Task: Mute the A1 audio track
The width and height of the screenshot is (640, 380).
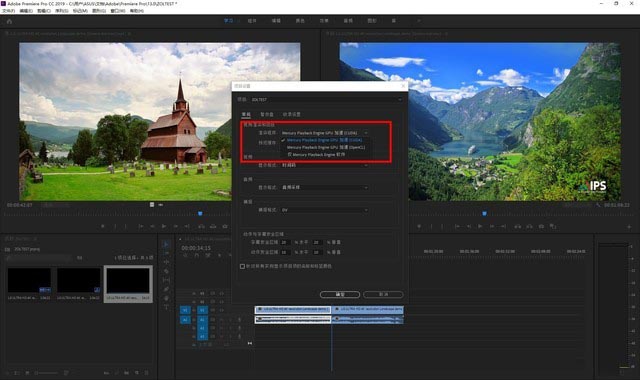Action: (222, 320)
